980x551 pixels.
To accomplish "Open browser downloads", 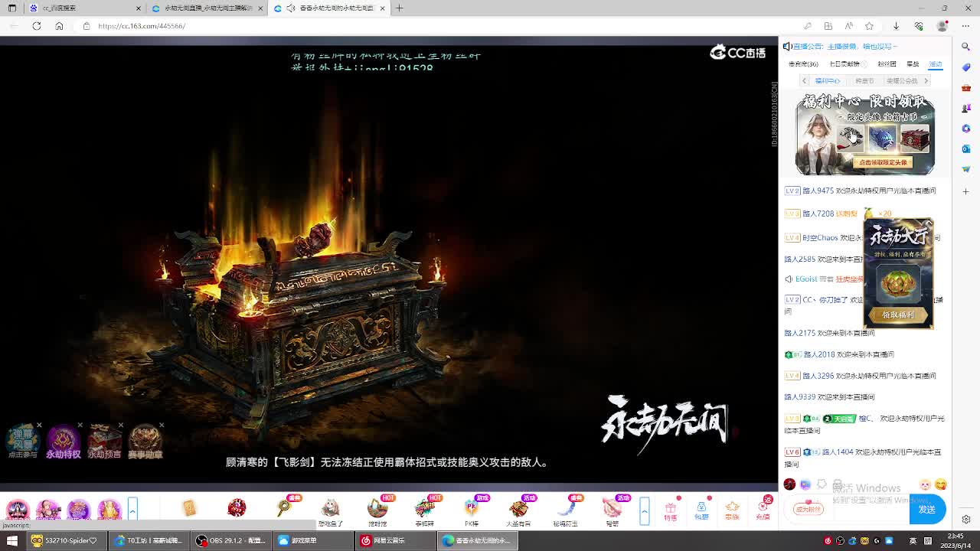I will [x=896, y=26].
